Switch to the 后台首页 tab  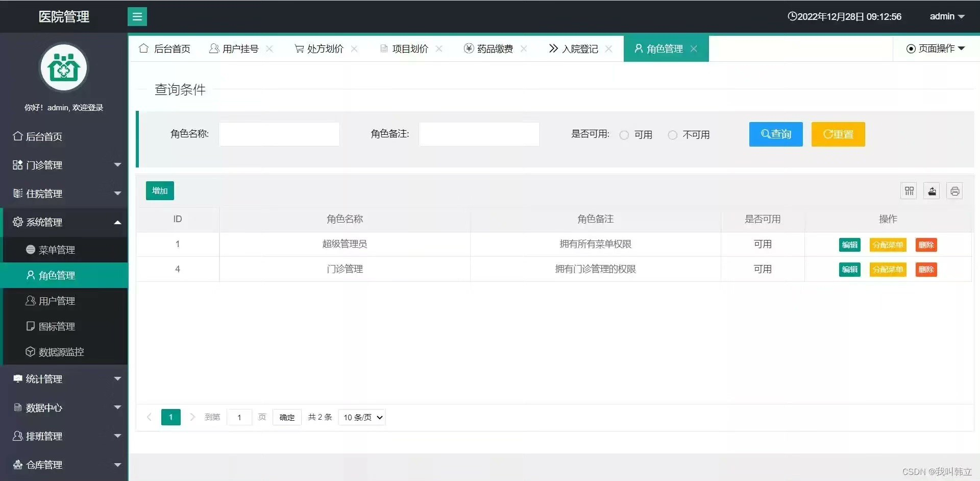point(165,49)
